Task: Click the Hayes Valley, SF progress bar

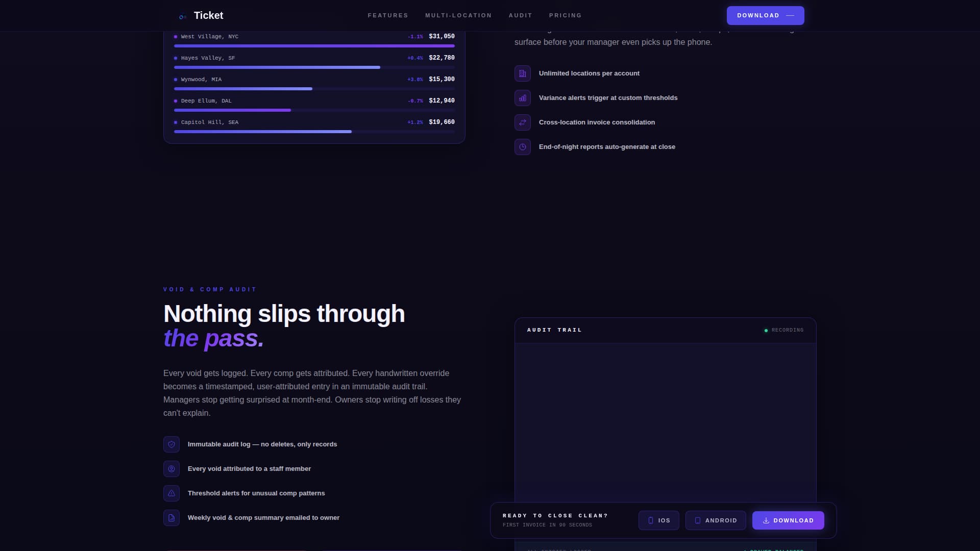Action: click(314, 67)
